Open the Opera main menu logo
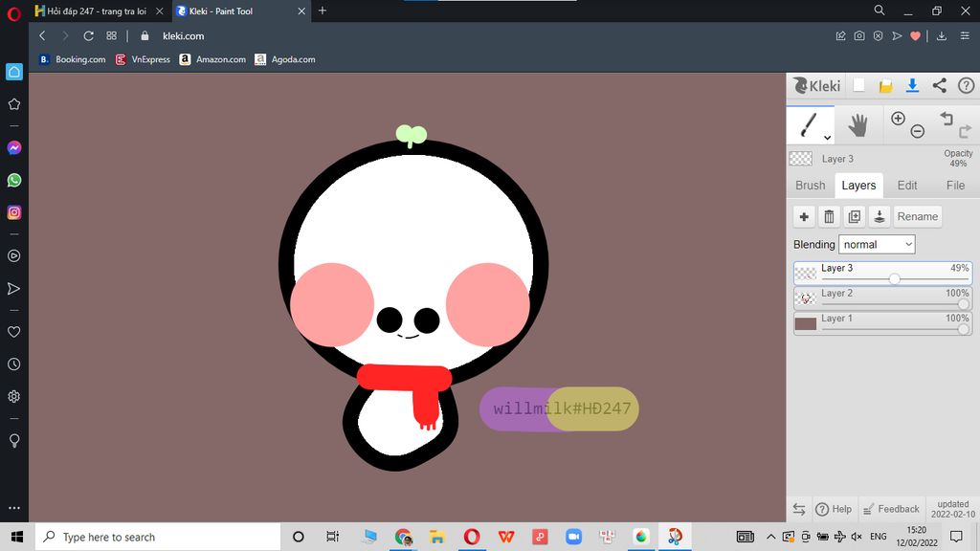The width and height of the screenshot is (980, 551). (13, 13)
